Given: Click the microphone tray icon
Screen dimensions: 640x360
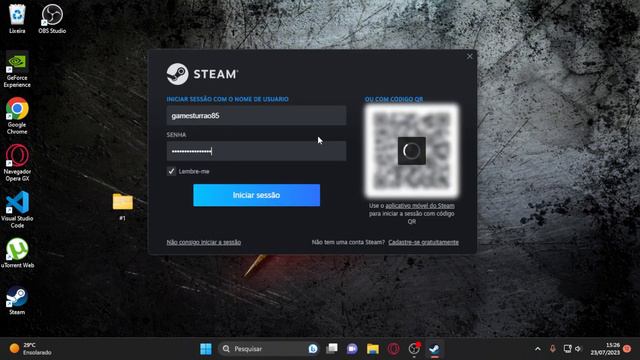Looking at the screenshot, I should tap(552, 349).
